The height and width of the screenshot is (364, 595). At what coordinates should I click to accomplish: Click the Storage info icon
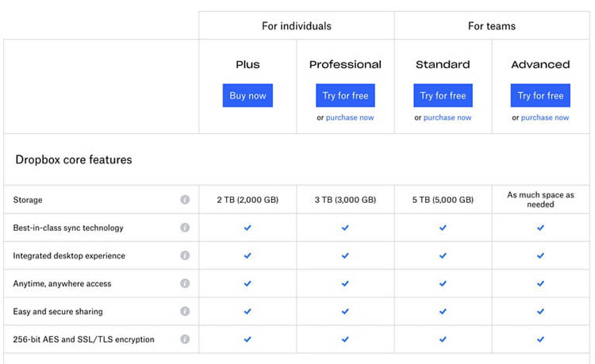click(x=185, y=199)
